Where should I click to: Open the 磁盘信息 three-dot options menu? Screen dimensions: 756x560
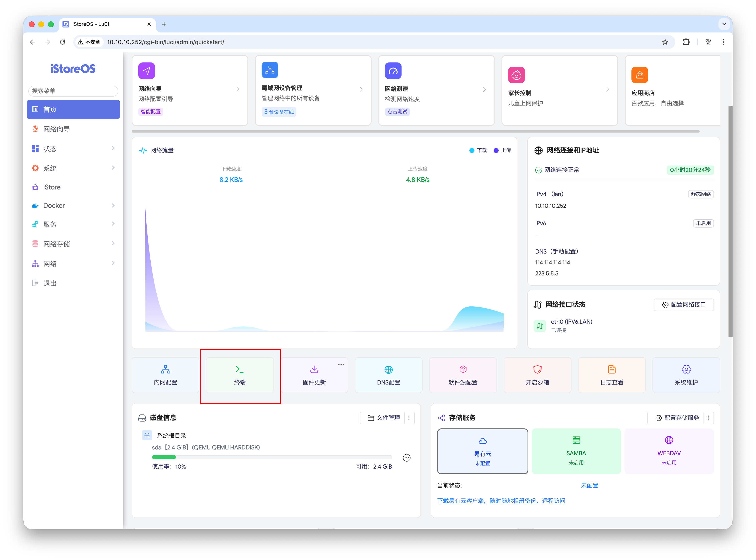(x=409, y=418)
